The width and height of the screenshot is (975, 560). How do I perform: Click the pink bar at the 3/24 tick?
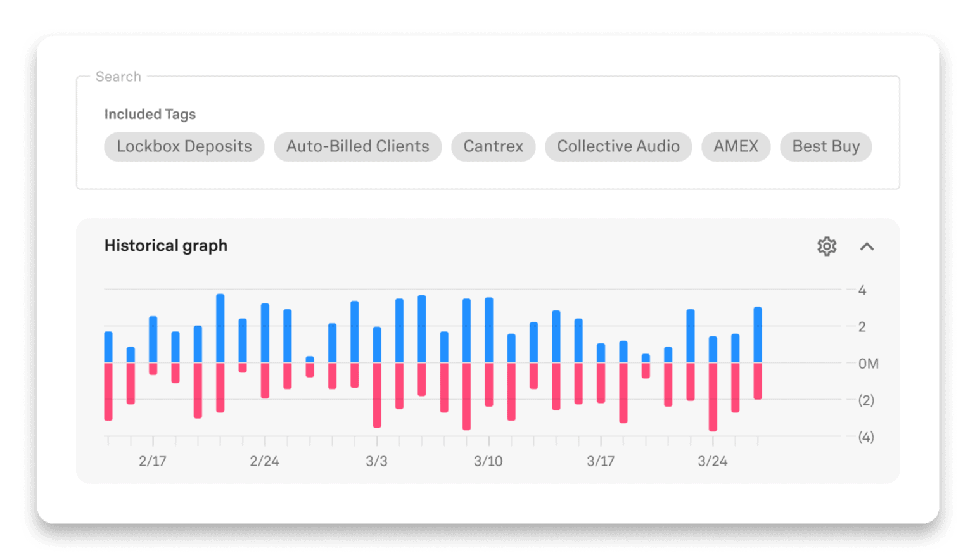coord(713,396)
